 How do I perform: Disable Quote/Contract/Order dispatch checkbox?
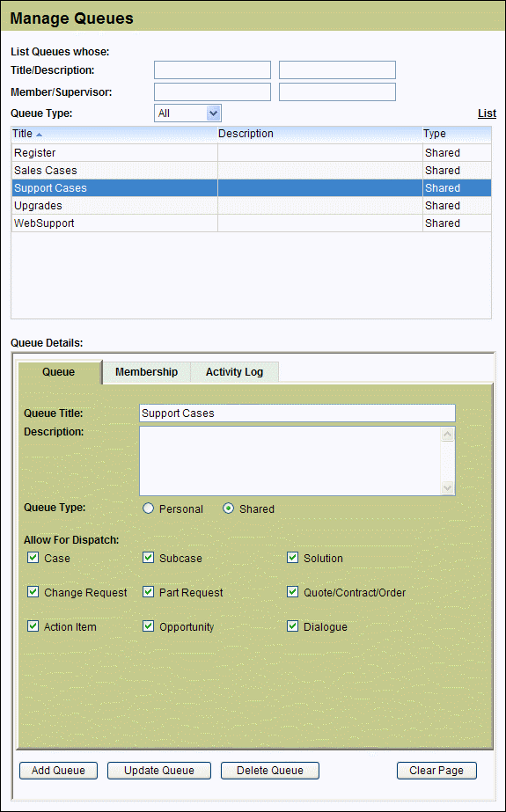coord(293,591)
